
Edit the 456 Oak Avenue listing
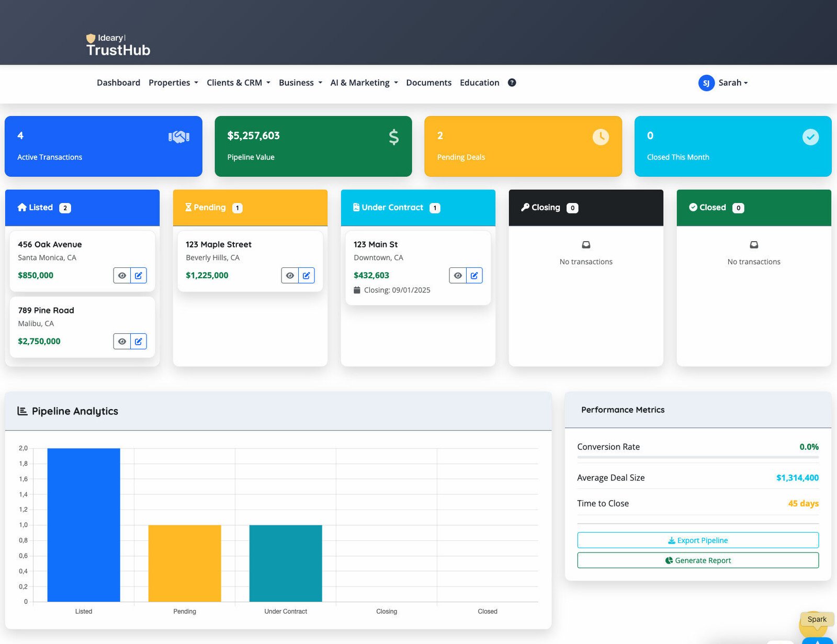138,275
